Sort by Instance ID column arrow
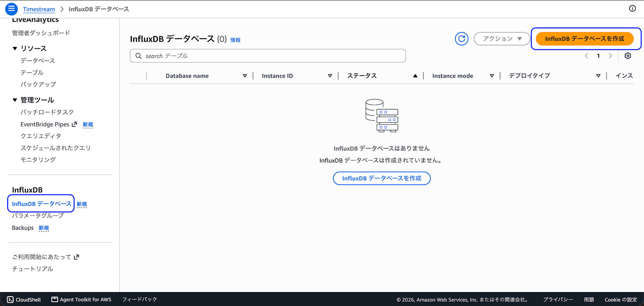Viewport: 644px width, 306px height. coord(330,76)
